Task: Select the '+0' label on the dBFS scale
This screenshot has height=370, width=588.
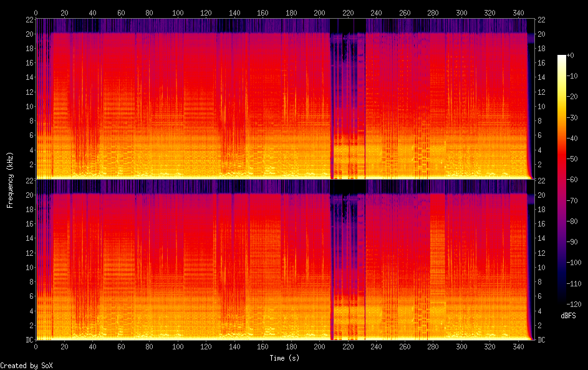Action: (571, 56)
